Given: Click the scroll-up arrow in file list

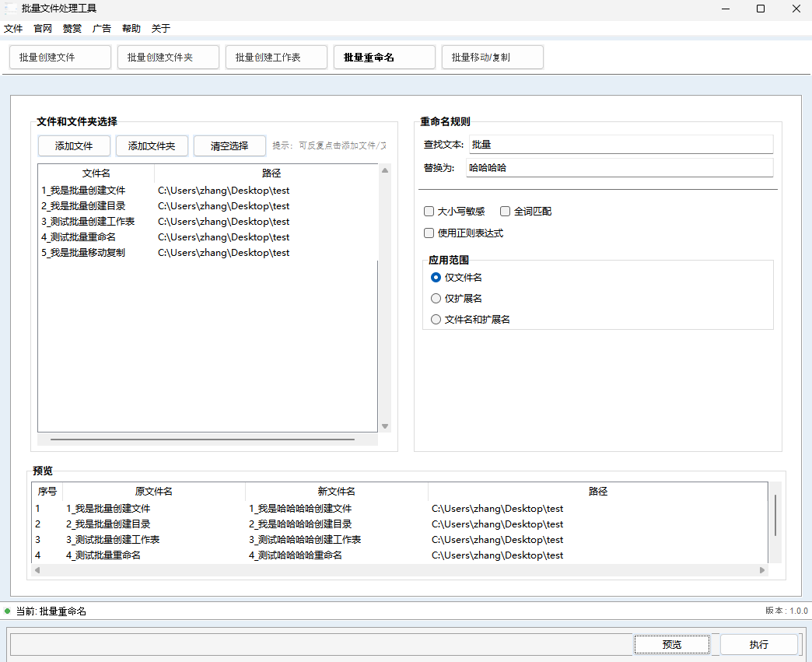Looking at the screenshot, I should tap(384, 170).
